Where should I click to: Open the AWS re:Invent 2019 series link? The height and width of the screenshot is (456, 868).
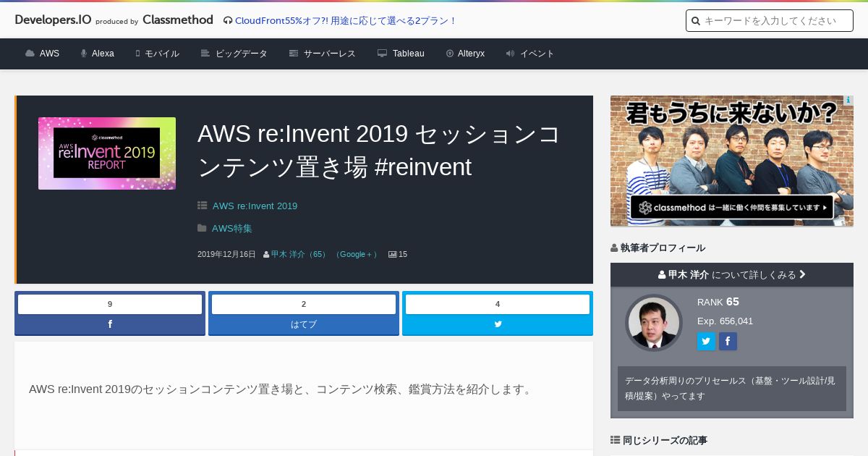[255, 206]
